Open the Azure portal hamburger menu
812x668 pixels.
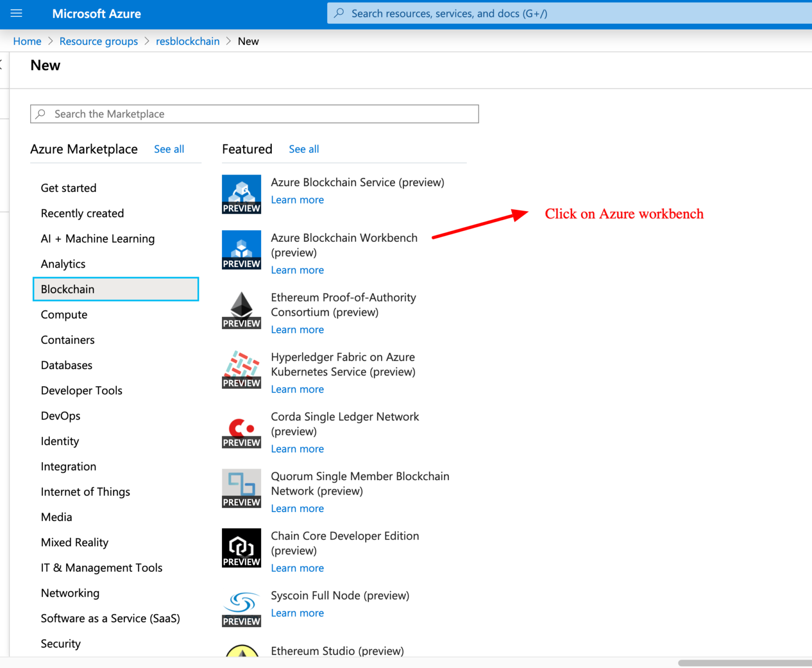16,13
